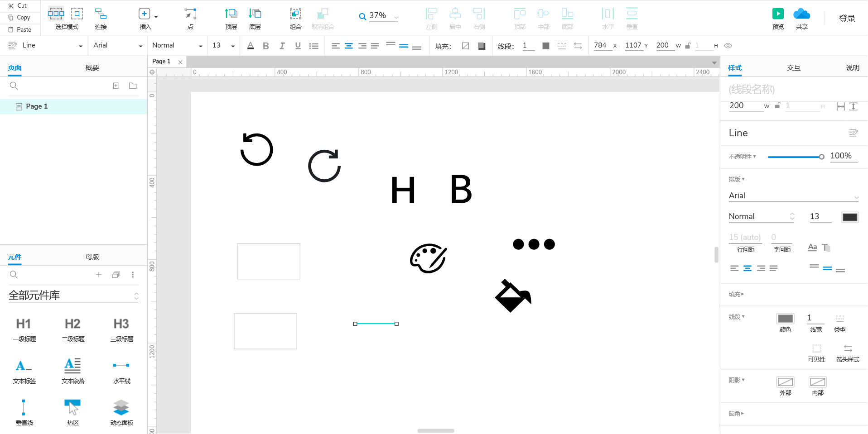Expand the 填充 fill section
Screen dimensions: 868x434
tap(736, 294)
